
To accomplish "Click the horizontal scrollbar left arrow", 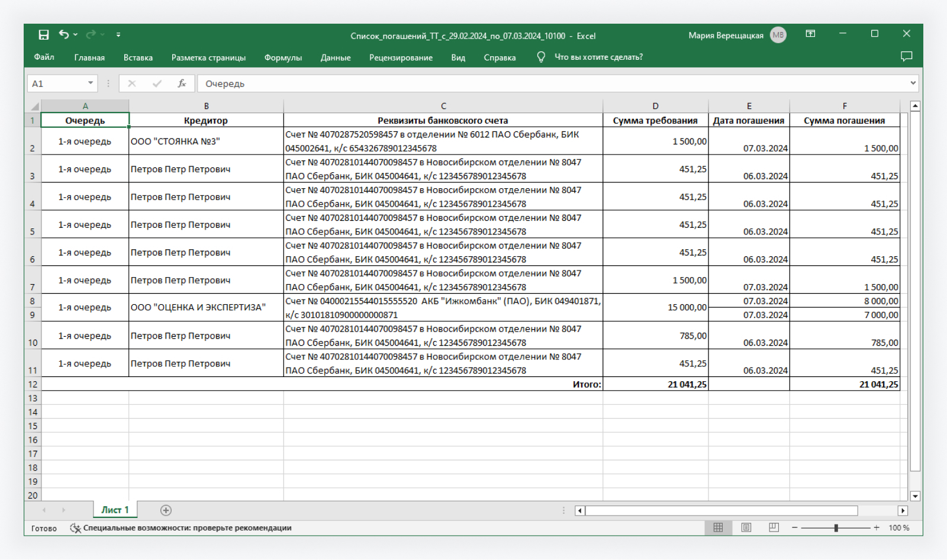I will point(579,510).
